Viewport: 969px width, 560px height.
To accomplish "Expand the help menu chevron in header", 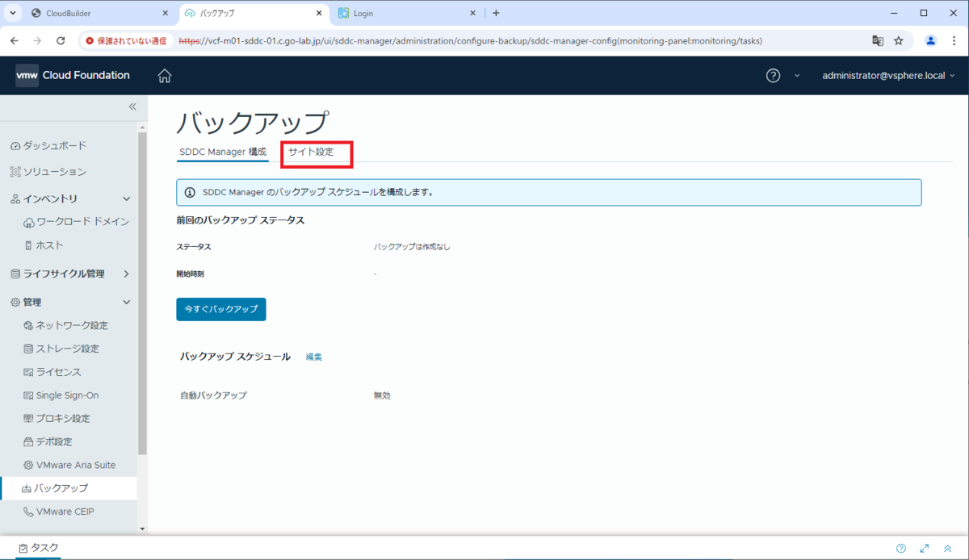I will (797, 76).
